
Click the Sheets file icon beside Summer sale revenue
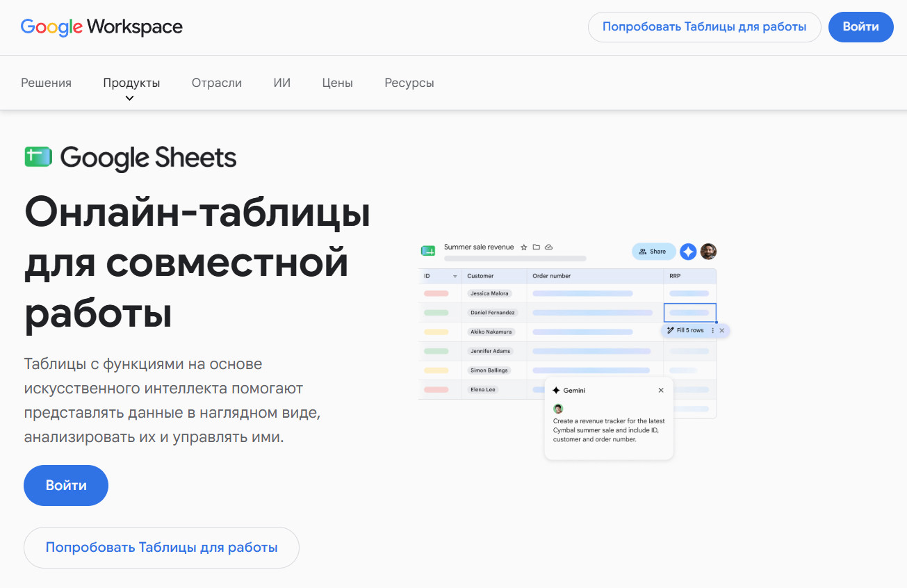click(x=428, y=250)
